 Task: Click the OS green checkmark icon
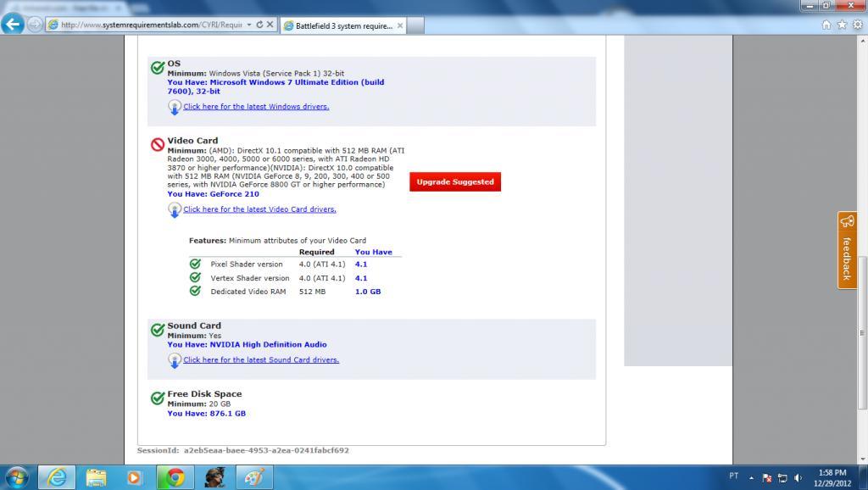[158, 68]
